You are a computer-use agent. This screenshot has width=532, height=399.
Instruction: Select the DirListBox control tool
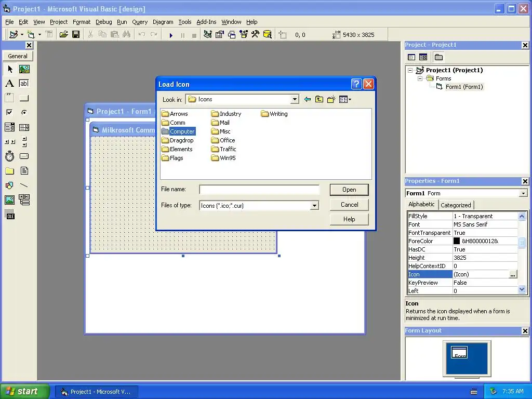click(x=10, y=170)
